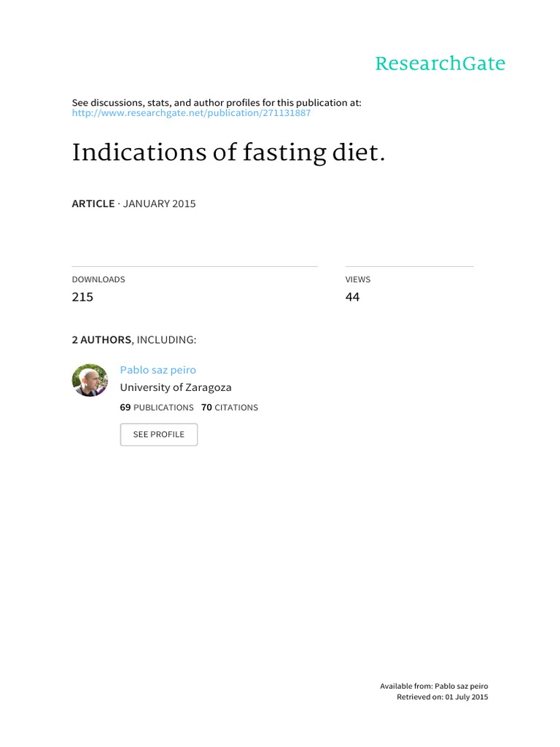560x747 pixels.
Task: Click the JANUARY 2015 publication date
Action: (159, 204)
